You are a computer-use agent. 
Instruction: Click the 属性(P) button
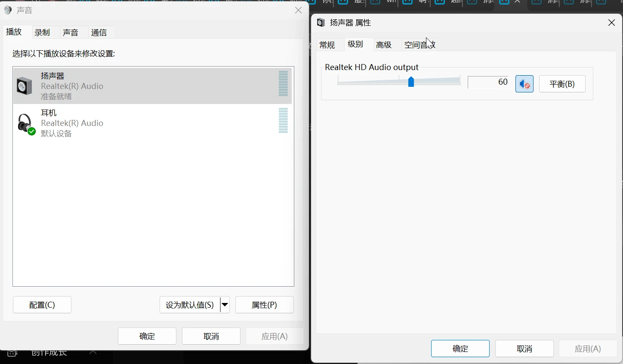click(x=264, y=305)
